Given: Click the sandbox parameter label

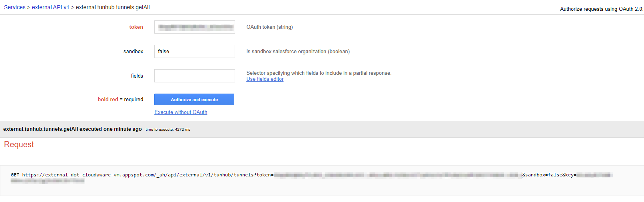Looking at the screenshot, I should point(133,52).
